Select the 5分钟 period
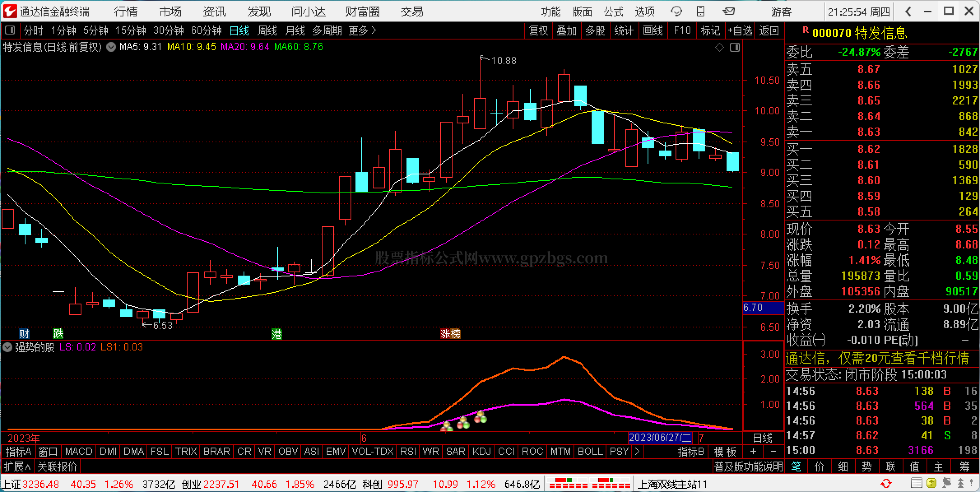The image size is (980, 492). coord(96,31)
